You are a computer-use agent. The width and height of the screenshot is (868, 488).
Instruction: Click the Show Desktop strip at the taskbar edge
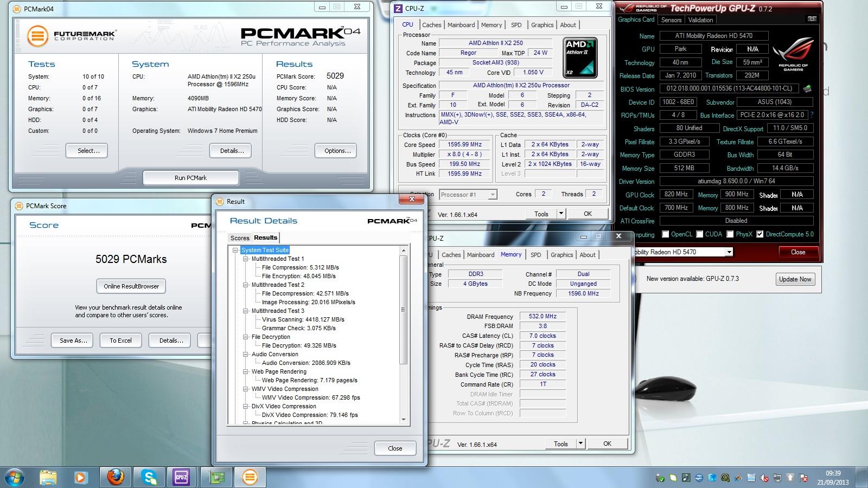[862, 477]
